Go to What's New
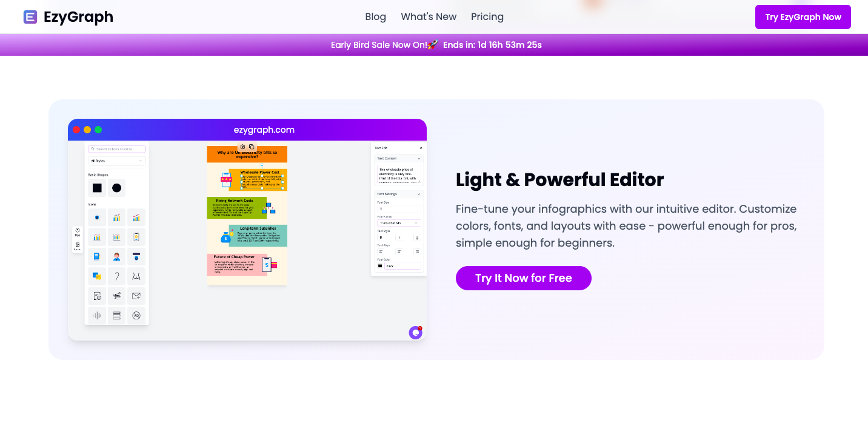Image resolution: width=868 pixels, height=423 pixels. pos(429,17)
